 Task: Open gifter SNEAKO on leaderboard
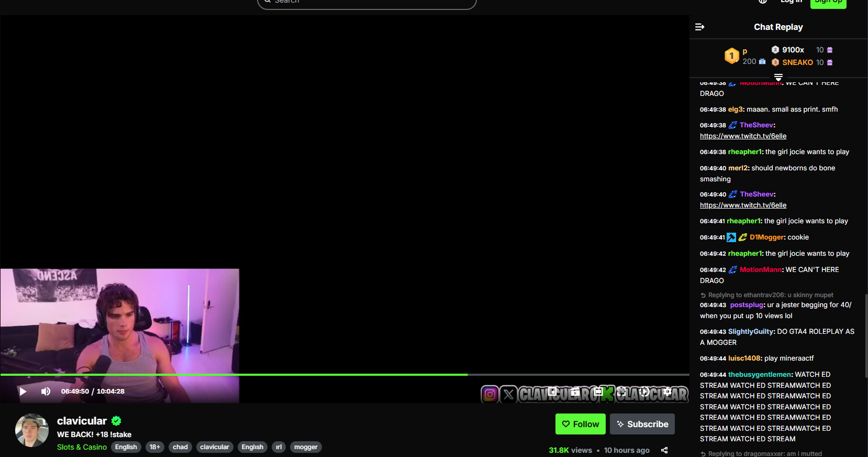pyautogui.click(x=798, y=62)
